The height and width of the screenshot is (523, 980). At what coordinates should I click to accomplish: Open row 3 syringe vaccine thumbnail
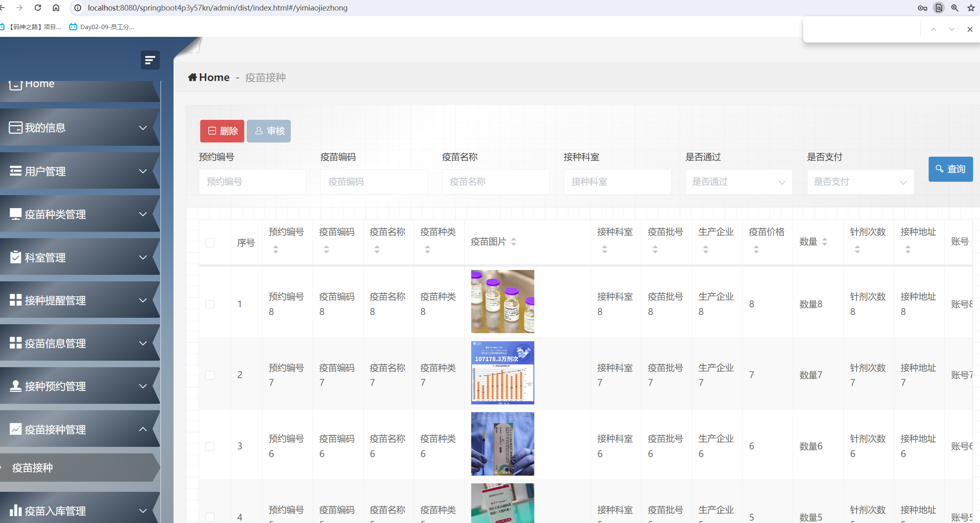[x=502, y=444]
